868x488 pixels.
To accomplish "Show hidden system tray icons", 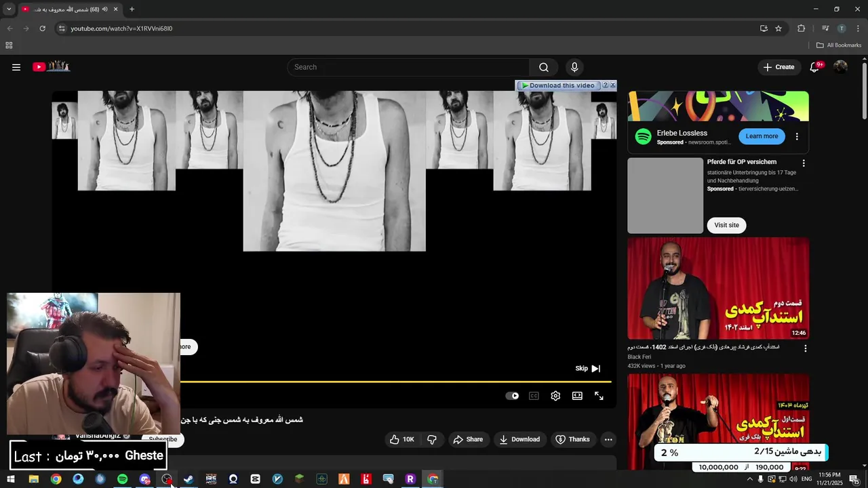I will click(749, 479).
